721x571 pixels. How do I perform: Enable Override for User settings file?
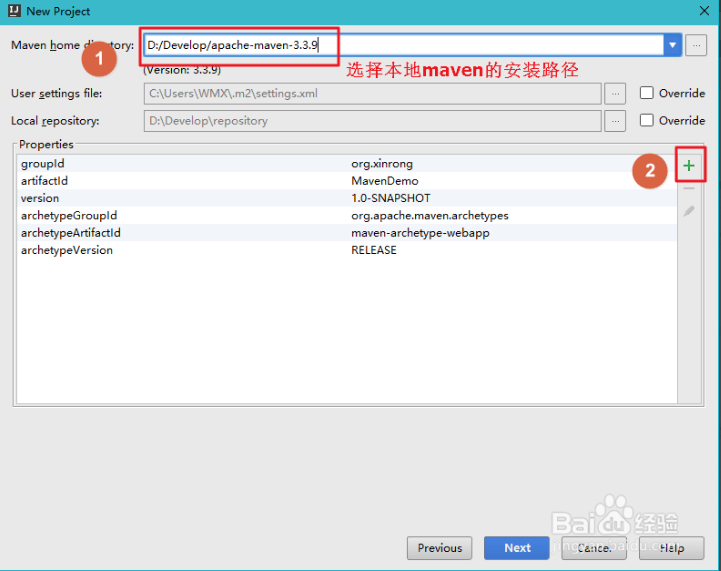[647, 93]
